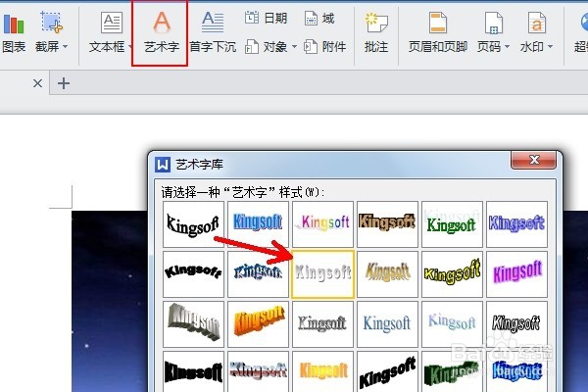The image size is (588, 392).
Task: Insert an 附件 attachment
Action: [x=324, y=47]
